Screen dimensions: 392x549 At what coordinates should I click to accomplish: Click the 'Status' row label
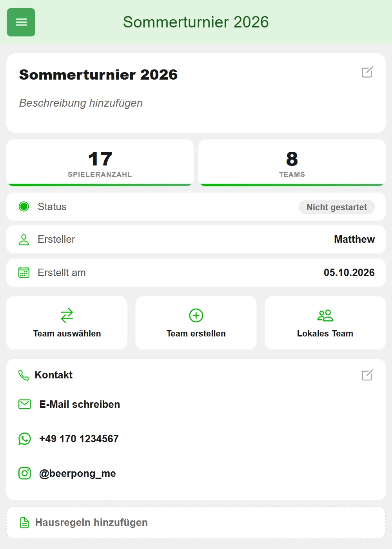tap(52, 207)
